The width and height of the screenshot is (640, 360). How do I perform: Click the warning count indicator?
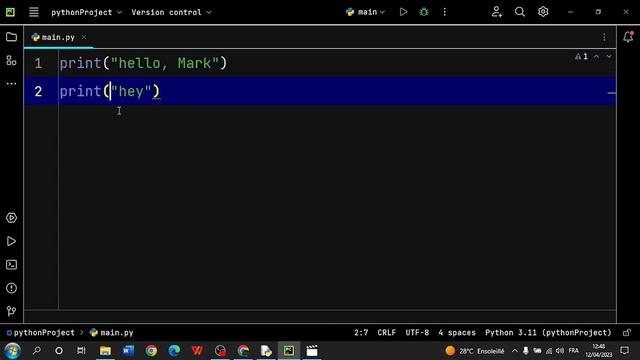point(581,57)
